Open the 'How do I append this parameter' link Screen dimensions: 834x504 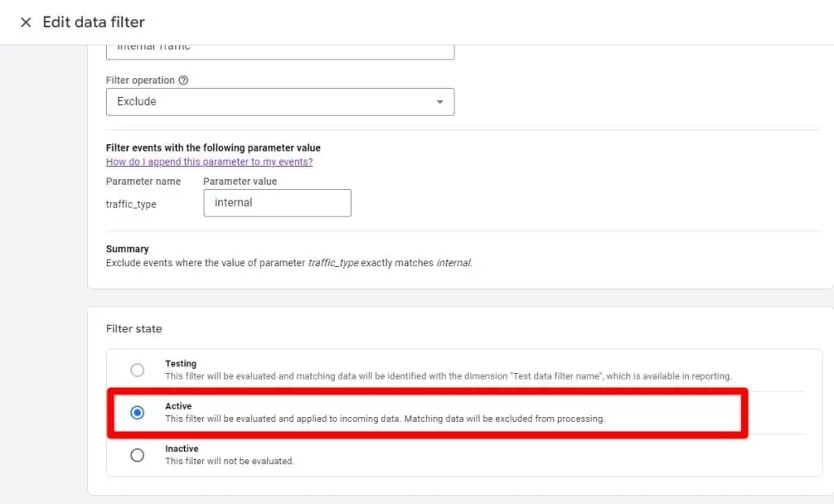pyautogui.click(x=209, y=162)
